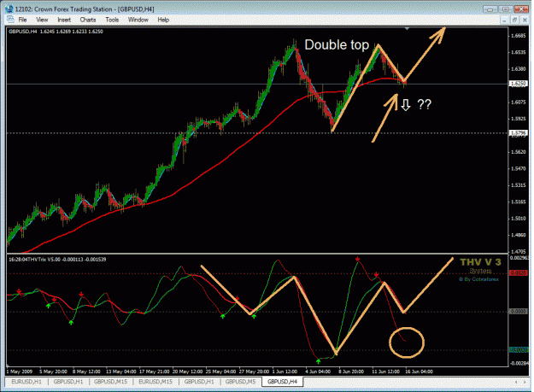Click the current price label 1.6250 on price axis
The image size is (534, 392).
pos(518,84)
